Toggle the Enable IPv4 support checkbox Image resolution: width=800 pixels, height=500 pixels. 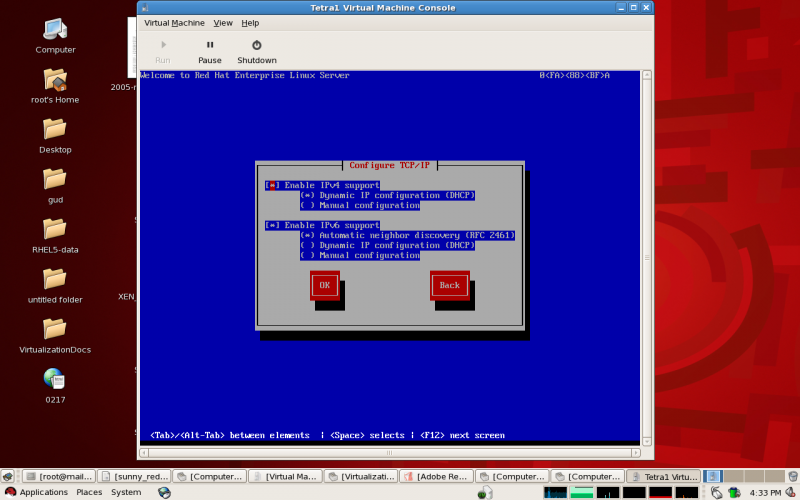point(272,185)
